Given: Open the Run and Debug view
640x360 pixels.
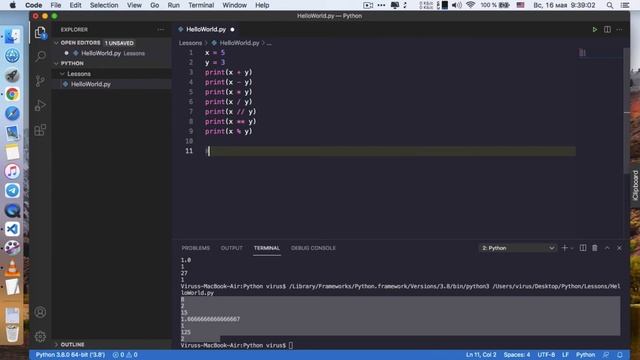Looking at the screenshot, I should coord(40,105).
